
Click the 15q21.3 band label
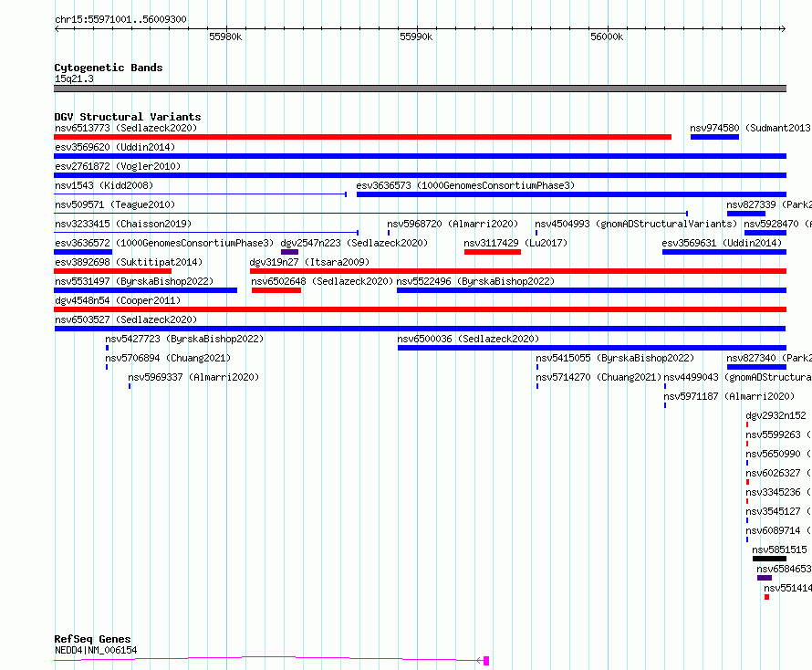(x=74, y=79)
